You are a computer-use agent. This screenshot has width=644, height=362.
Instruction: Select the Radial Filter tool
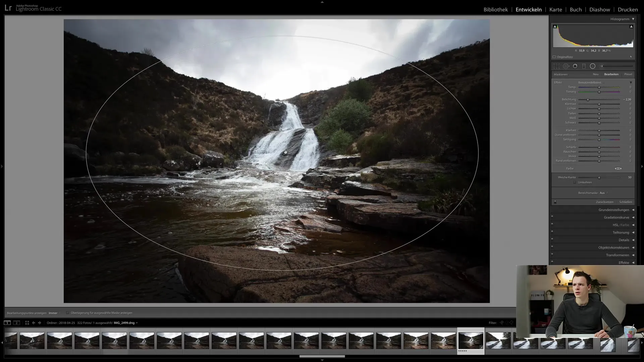pos(593,66)
